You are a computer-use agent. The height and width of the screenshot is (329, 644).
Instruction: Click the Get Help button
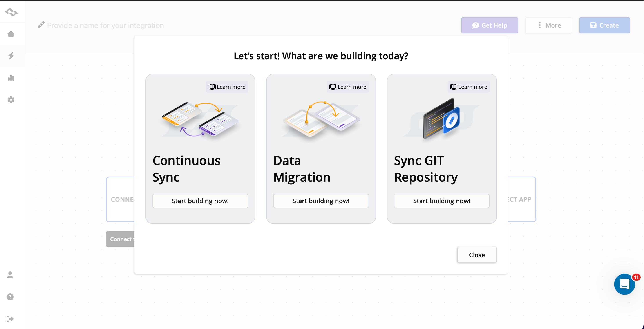[x=490, y=25]
